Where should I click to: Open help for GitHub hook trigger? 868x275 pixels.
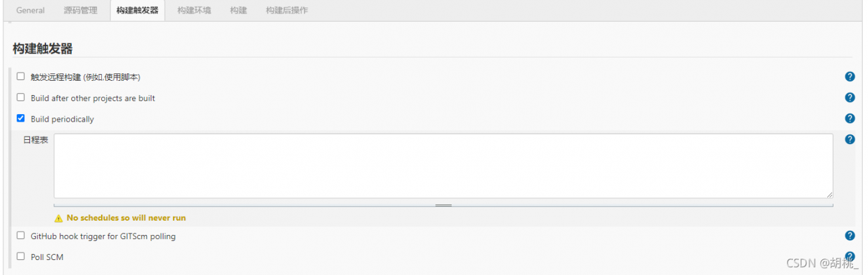(850, 236)
